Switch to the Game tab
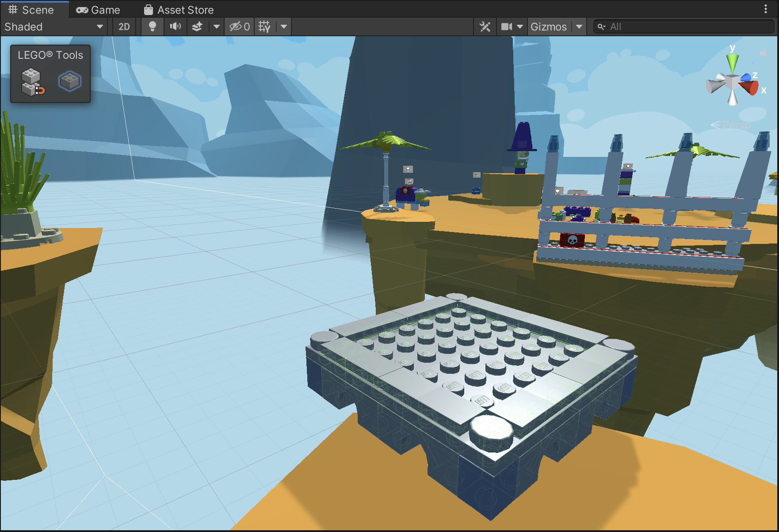This screenshot has height=532, width=779. [98, 10]
